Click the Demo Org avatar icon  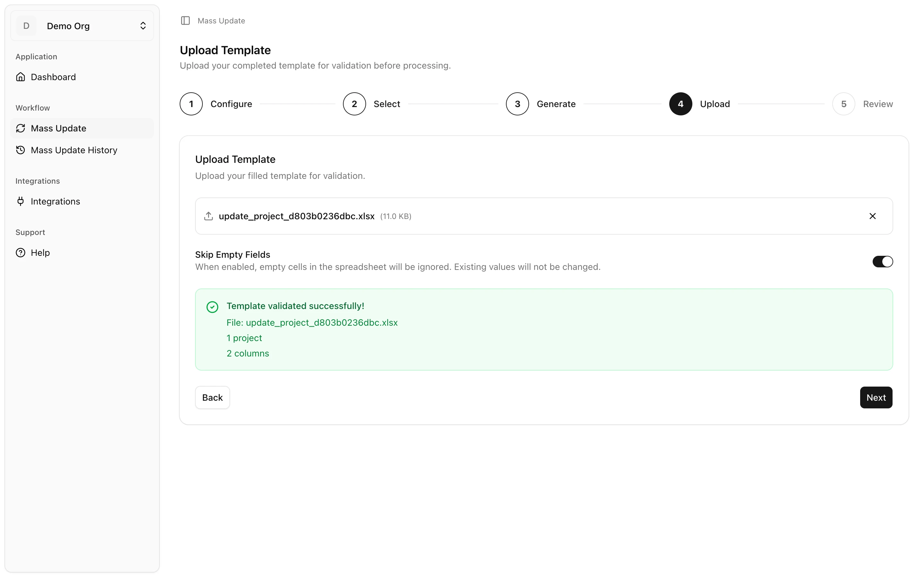26,26
